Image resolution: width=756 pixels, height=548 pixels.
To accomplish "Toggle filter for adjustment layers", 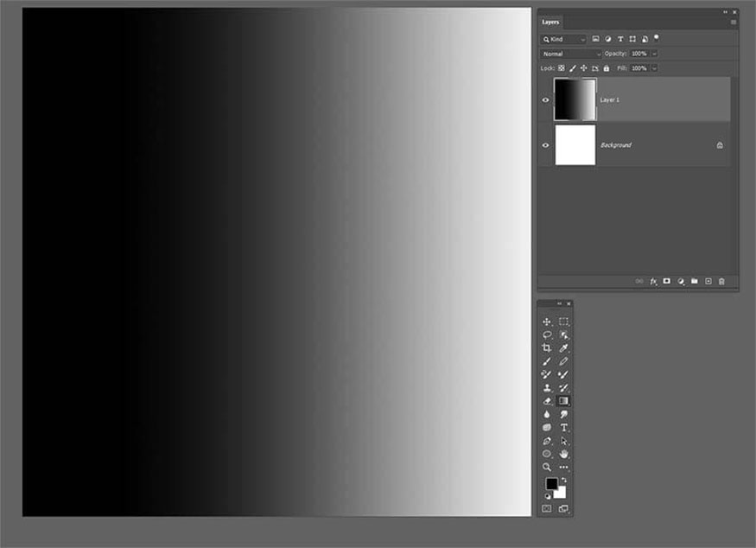I will point(608,39).
